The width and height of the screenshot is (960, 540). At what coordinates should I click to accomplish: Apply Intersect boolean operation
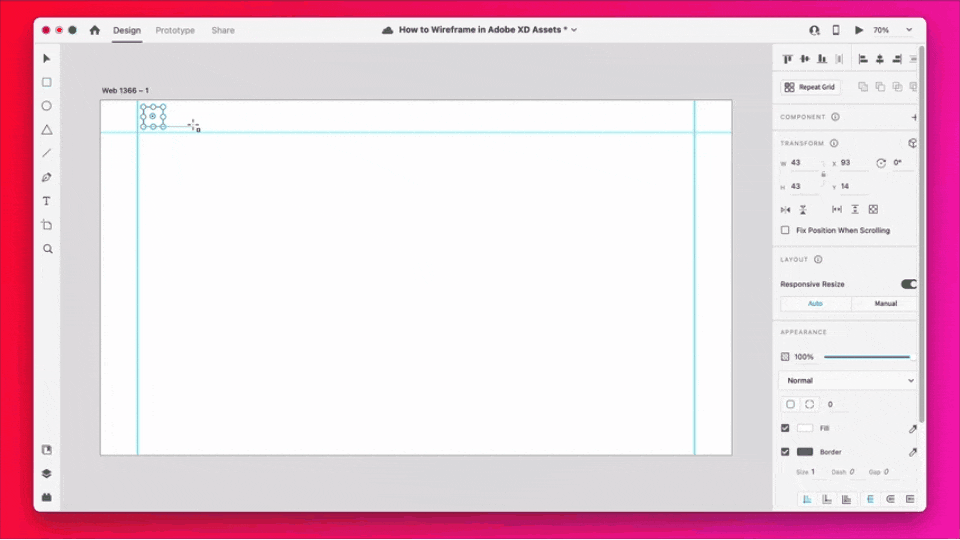[897, 87]
